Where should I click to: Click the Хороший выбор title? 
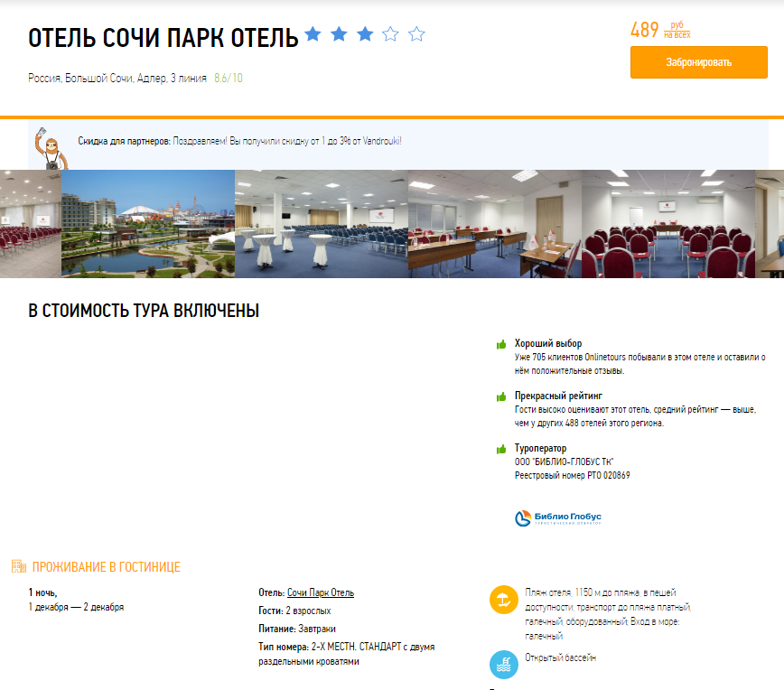tap(548, 343)
